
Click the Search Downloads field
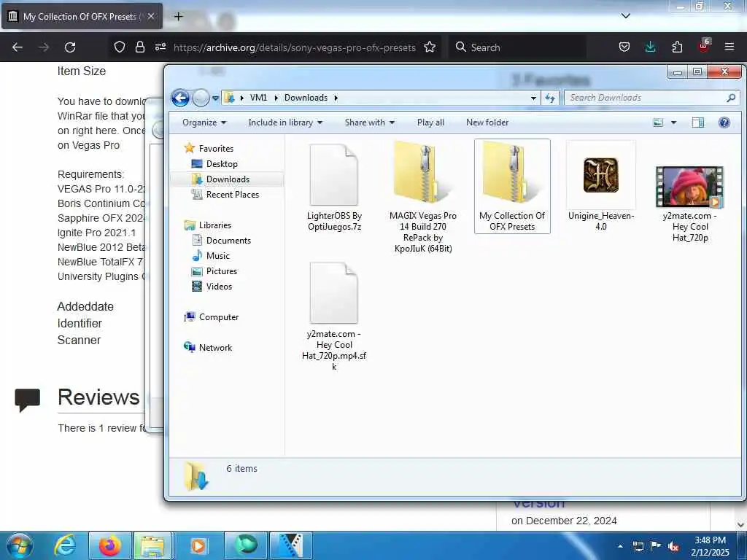651,98
